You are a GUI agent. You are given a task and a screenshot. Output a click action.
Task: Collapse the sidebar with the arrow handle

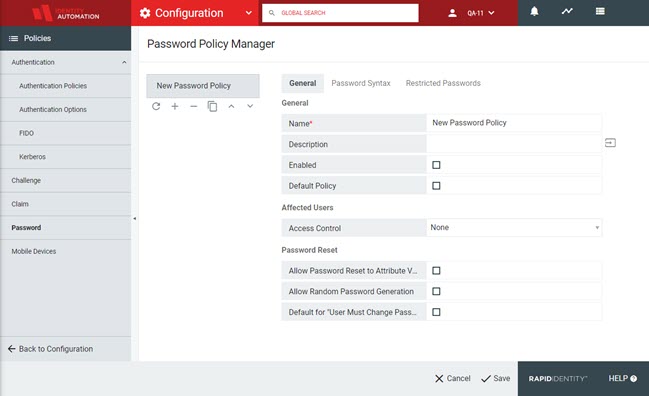135,218
